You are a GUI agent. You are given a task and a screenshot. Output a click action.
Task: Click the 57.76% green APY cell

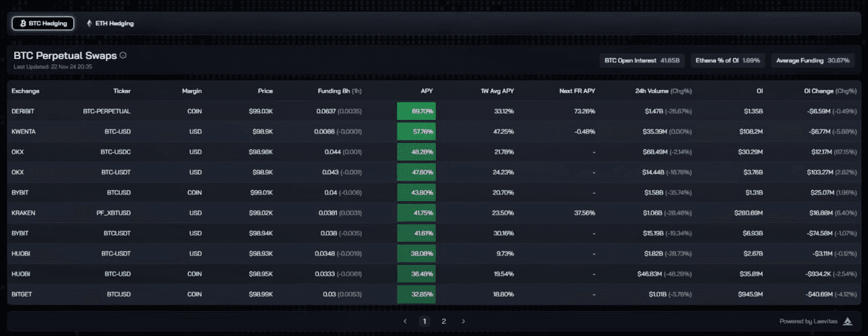point(416,131)
